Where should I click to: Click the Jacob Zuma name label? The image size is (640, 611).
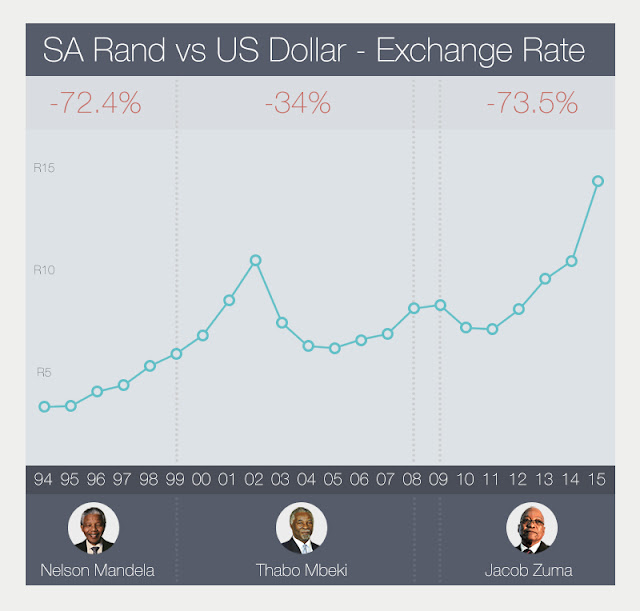pos(531,571)
